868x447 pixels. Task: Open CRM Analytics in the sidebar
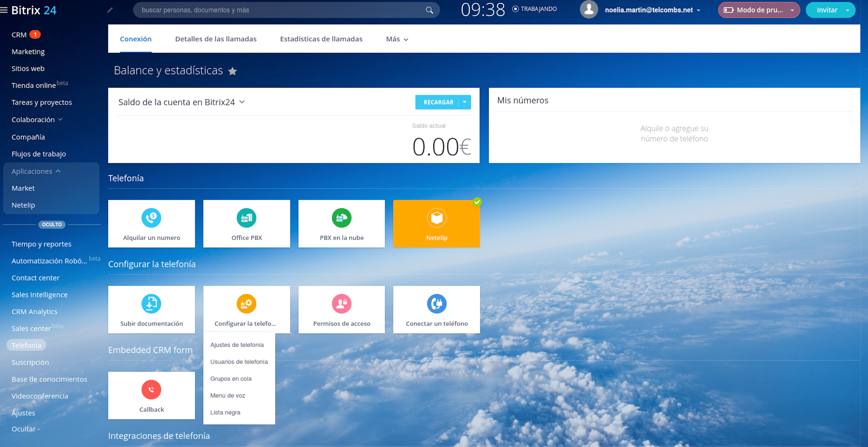coord(34,311)
